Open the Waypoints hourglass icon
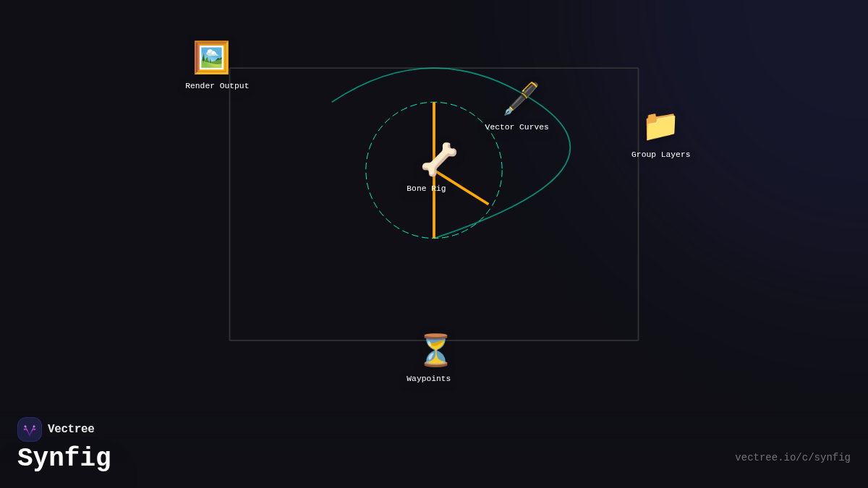This screenshot has height=488, width=868. tap(435, 351)
